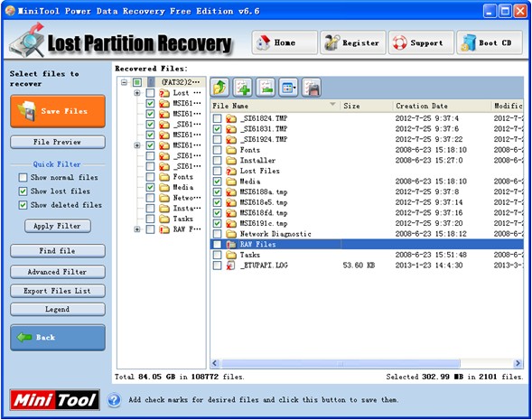
Task: Click the Modific... column header
Action: pos(508,107)
